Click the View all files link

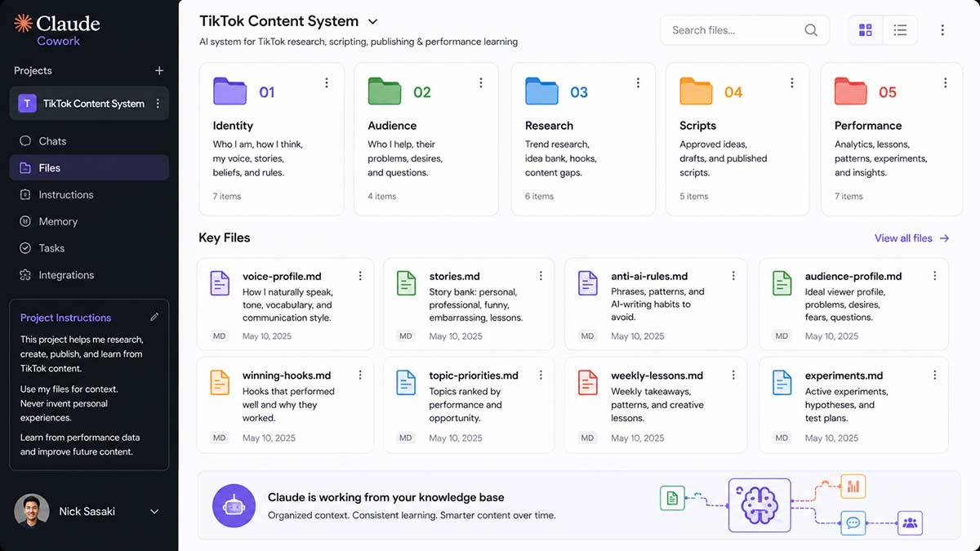coord(911,238)
